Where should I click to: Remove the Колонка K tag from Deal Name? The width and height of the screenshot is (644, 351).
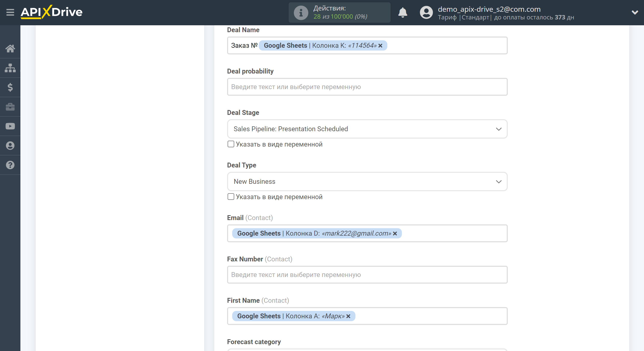click(x=380, y=46)
